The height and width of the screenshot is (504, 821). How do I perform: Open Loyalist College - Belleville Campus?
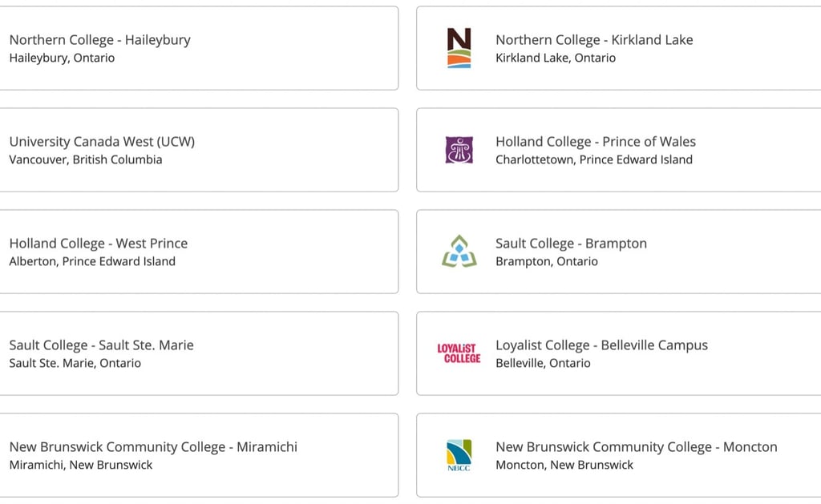point(618,353)
